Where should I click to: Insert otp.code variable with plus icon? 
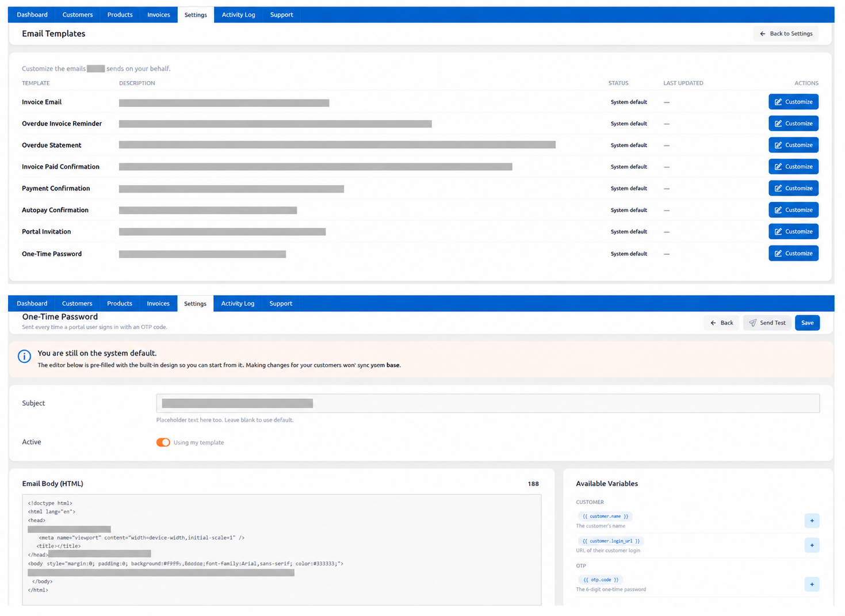(x=812, y=584)
